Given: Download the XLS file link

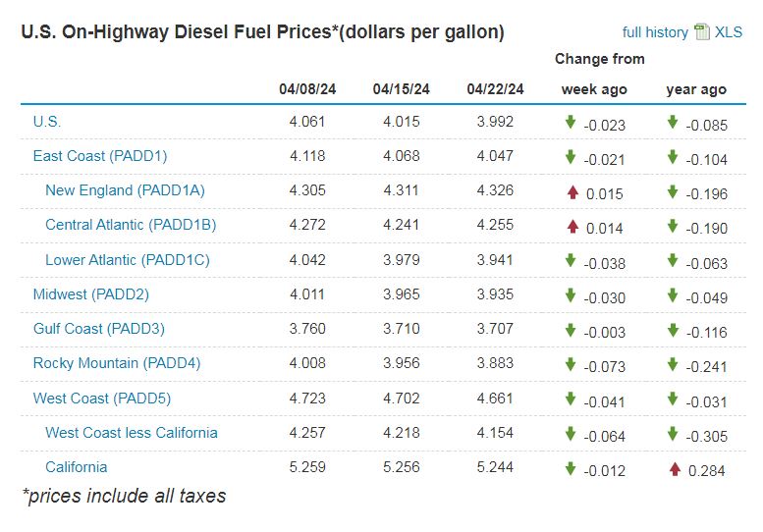Looking at the screenshot, I should tap(729, 32).
